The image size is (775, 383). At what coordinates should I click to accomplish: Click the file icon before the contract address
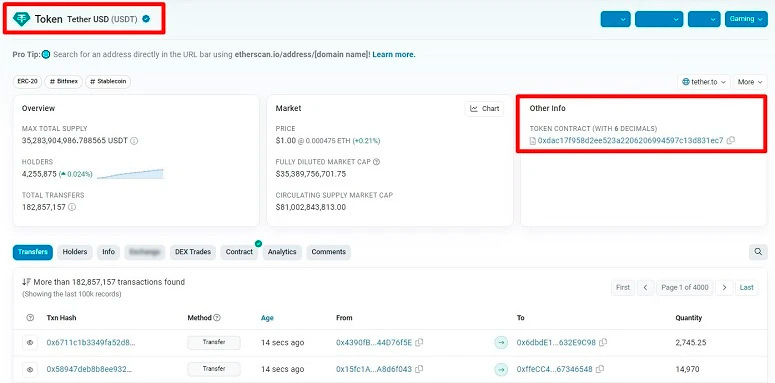(x=533, y=141)
